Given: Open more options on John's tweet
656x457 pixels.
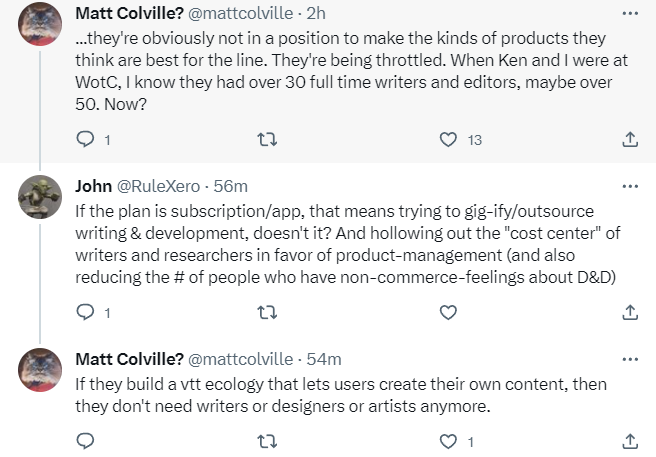Looking at the screenshot, I should point(630,186).
